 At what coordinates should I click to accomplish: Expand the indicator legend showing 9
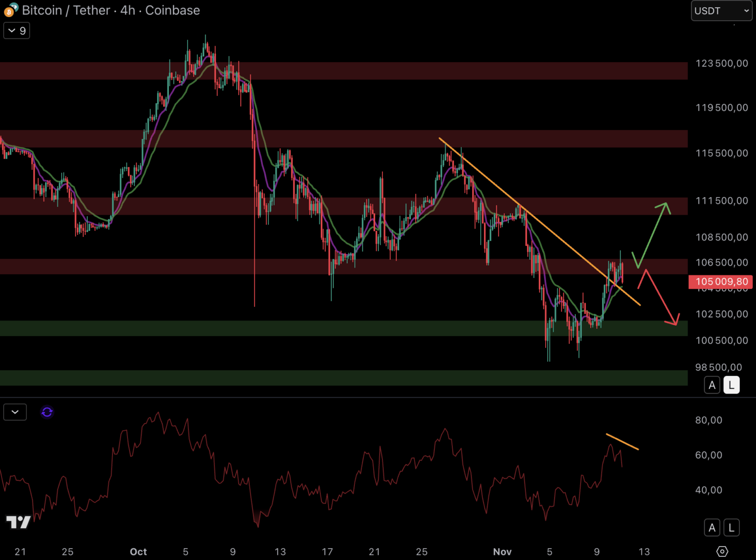coord(17,31)
